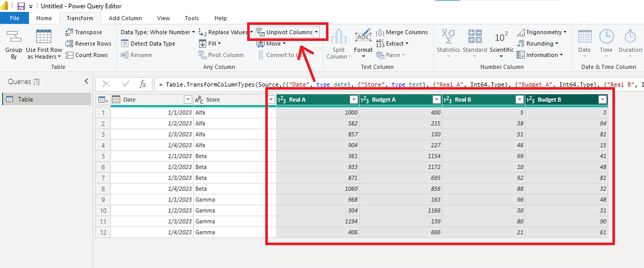Click cell with value 1194
This screenshot has width=644, height=268.
318,221
